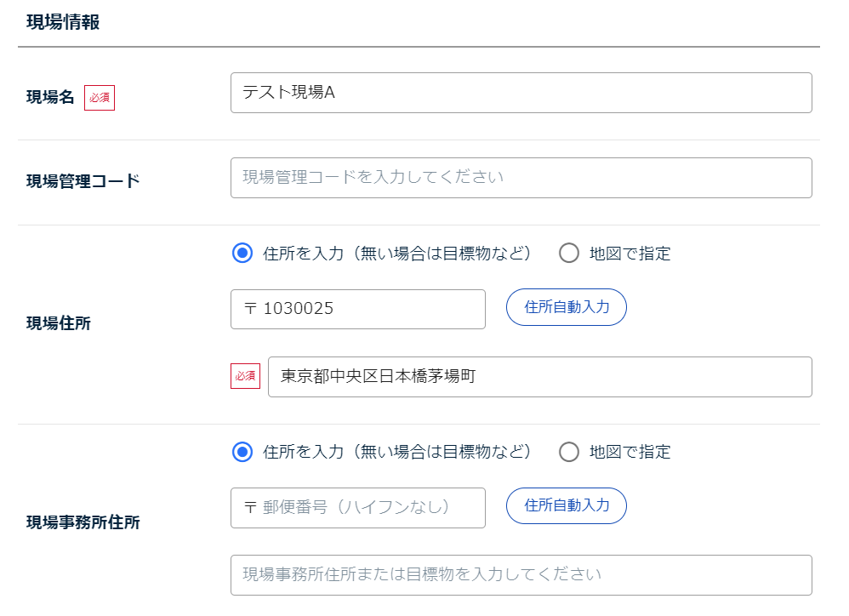
Task: Click the 現場情報 section heading
Action: point(63,22)
